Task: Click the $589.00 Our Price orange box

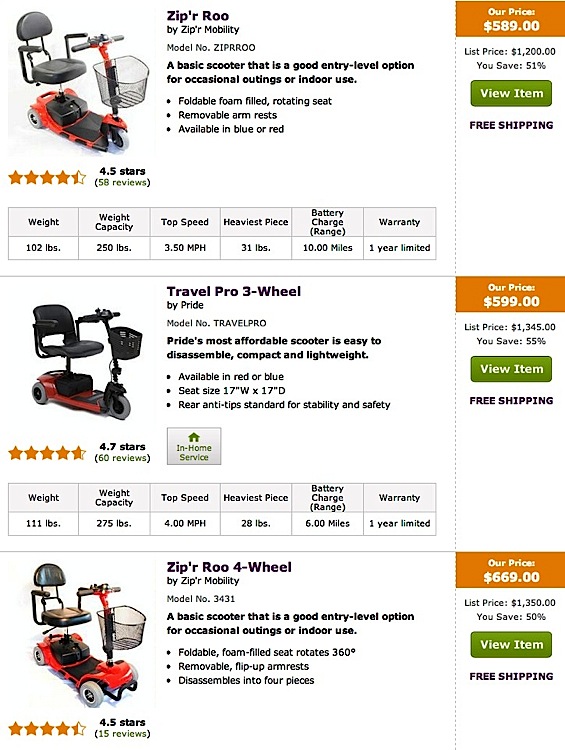Action: (510, 19)
